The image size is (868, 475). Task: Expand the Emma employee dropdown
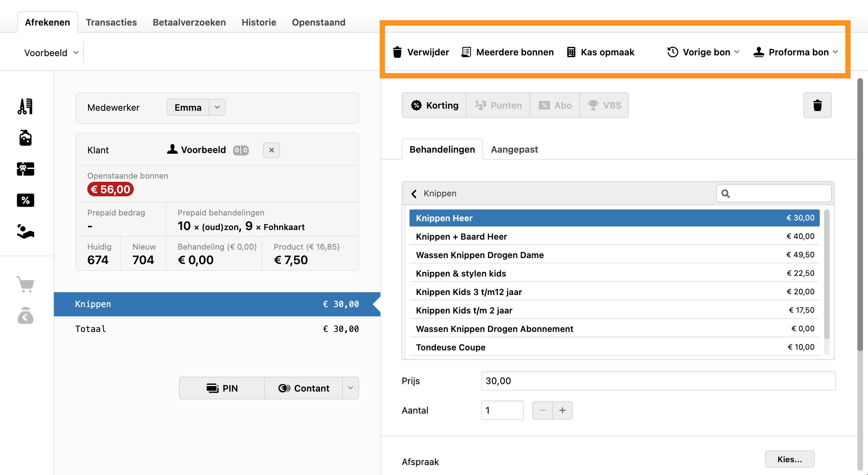coord(217,107)
